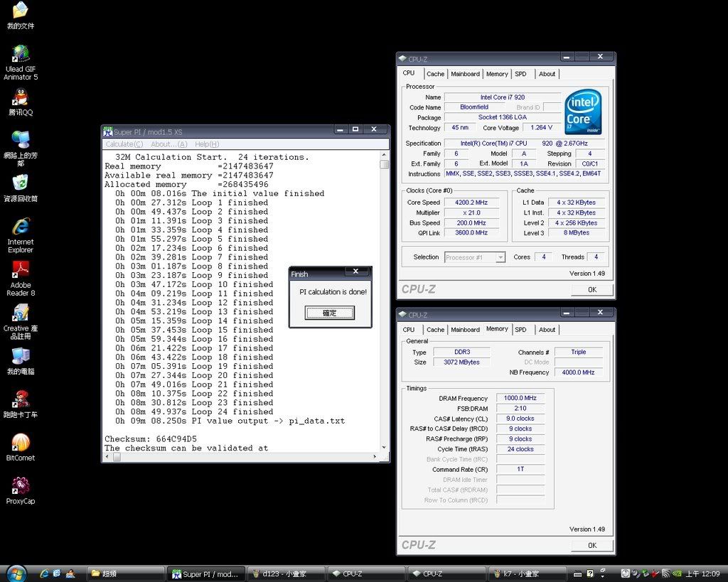The width and height of the screenshot is (728, 582).
Task: Click Multiplier value x 21.0
Action: [x=471, y=212]
